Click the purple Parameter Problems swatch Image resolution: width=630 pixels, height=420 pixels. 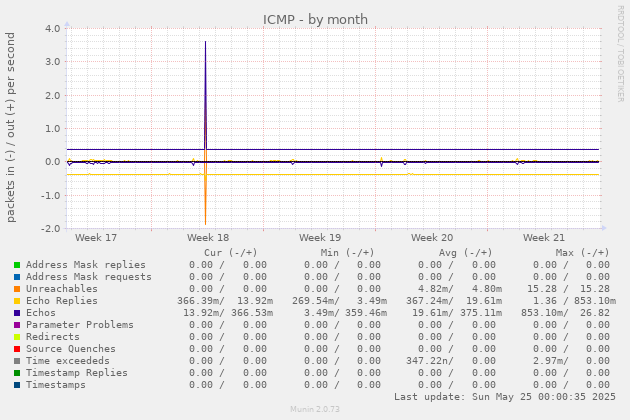(17, 325)
